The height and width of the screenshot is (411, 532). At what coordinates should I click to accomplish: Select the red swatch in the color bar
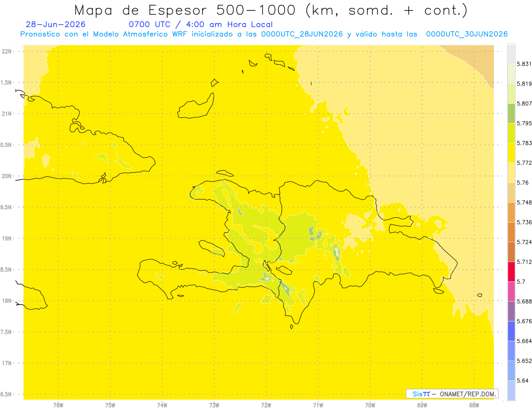511,271
